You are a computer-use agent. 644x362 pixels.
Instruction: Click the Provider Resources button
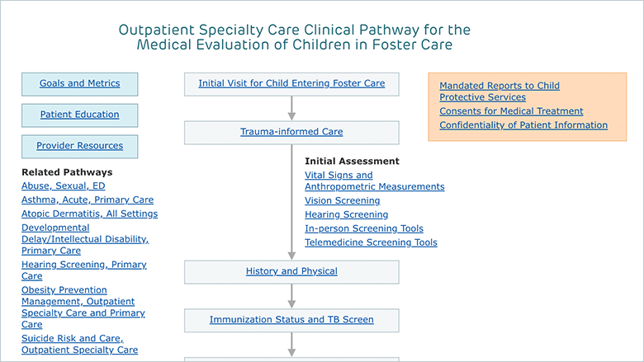tap(80, 146)
